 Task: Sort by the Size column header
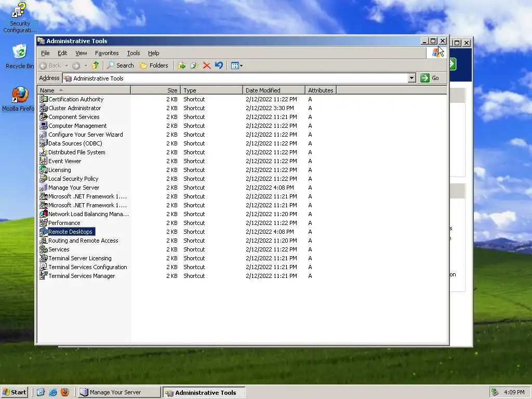156,90
